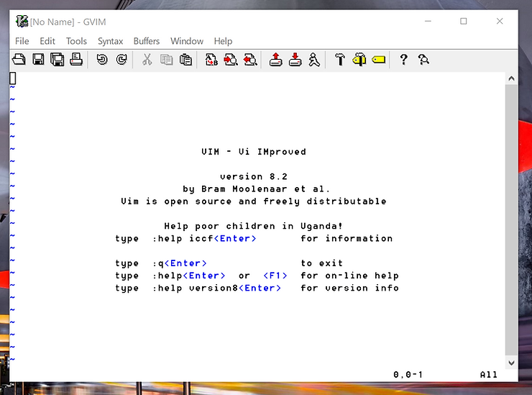Redo the last undone change
This screenshot has width=532, height=395.
(121, 60)
